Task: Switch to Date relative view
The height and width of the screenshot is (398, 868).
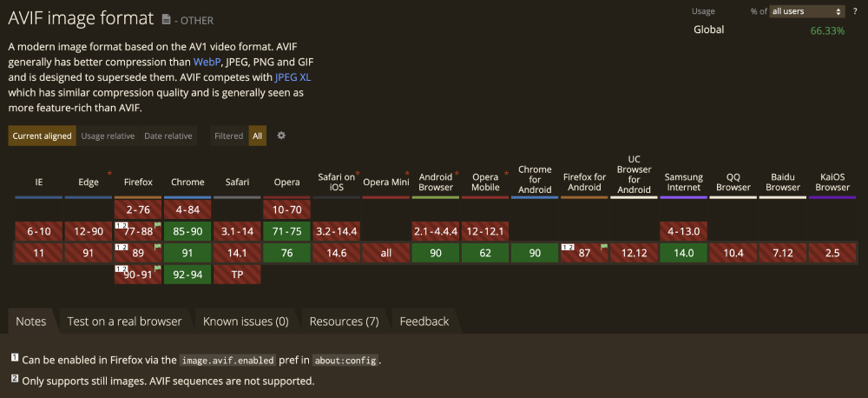Action: pos(168,136)
